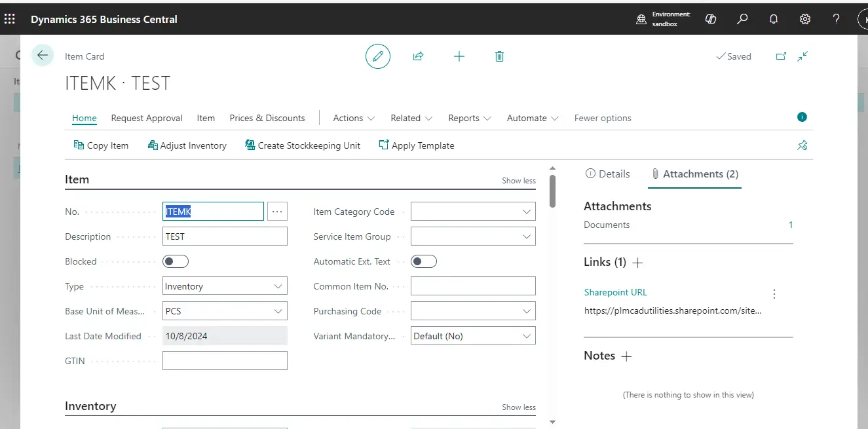Click Show less on the Item section
This screenshot has width=868, height=429.
point(518,180)
